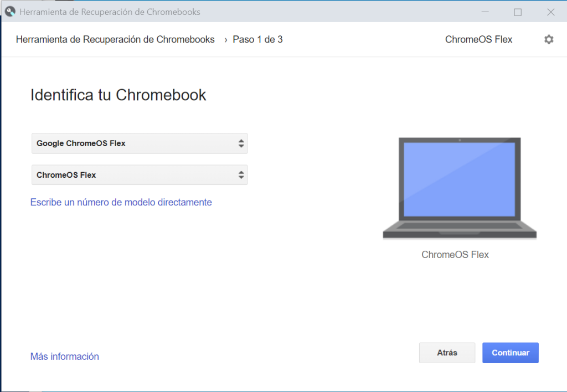Open the "Google ChromeOS Flex" manufacturer dropdown

[138, 143]
